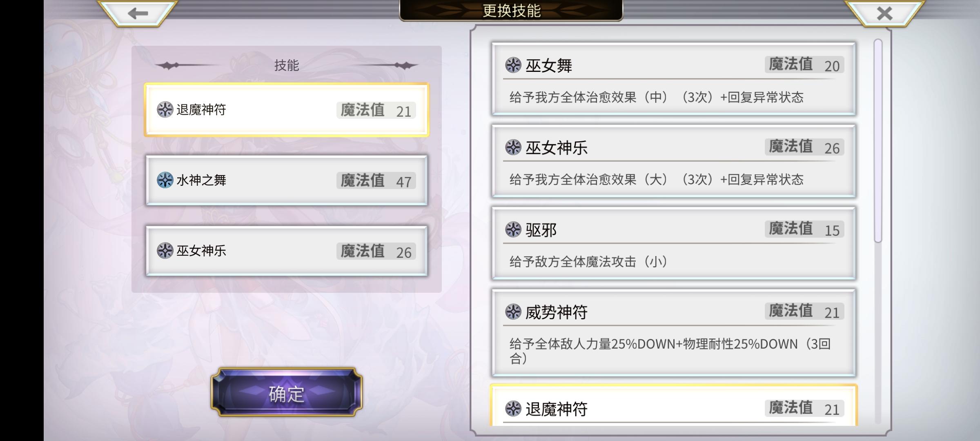Select the equipped 退魔神符 skill slot
Viewport: 980px width, 441px height.
(287, 110)
